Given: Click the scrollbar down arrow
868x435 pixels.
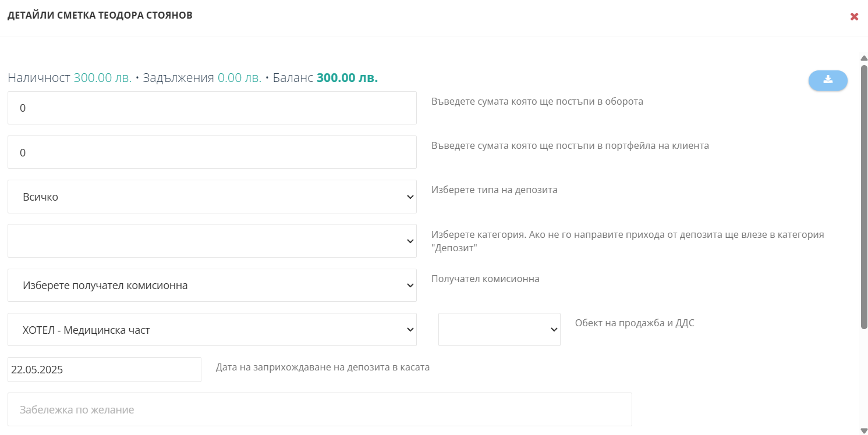Looking at the screenshot, I should [864, 430].
